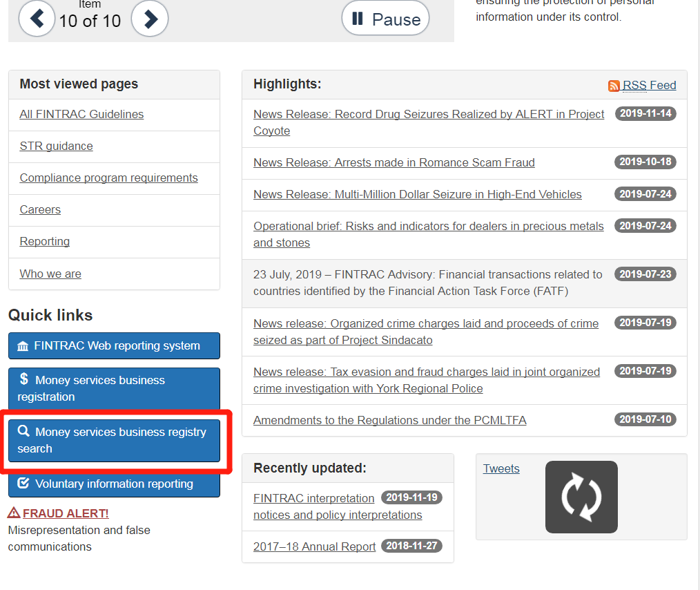Select the 23 July 2019 FINTRAC Advisory text
The image size is (700, 590).
(428, 283)
